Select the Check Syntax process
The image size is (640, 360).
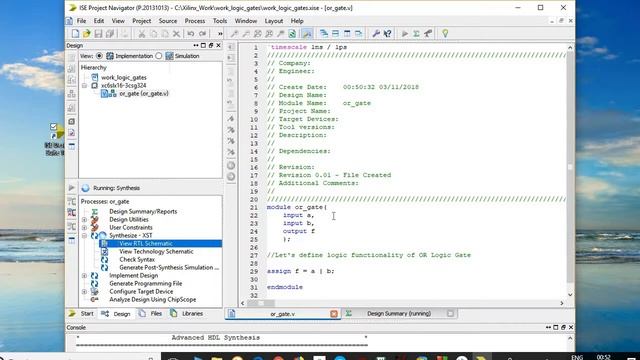click(137, 260)
